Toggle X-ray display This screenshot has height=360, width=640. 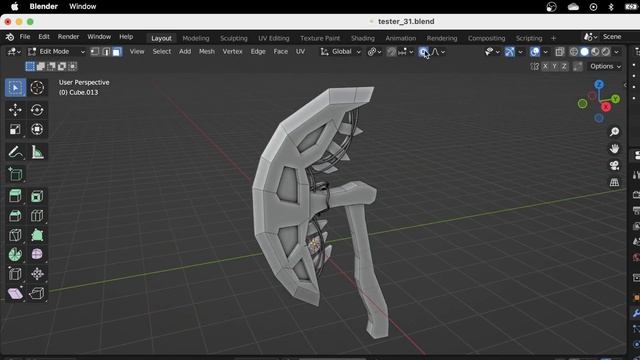560,52
